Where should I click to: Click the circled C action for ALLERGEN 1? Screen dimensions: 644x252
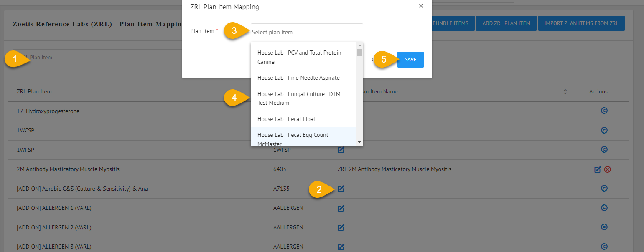[x=604, y=208]
